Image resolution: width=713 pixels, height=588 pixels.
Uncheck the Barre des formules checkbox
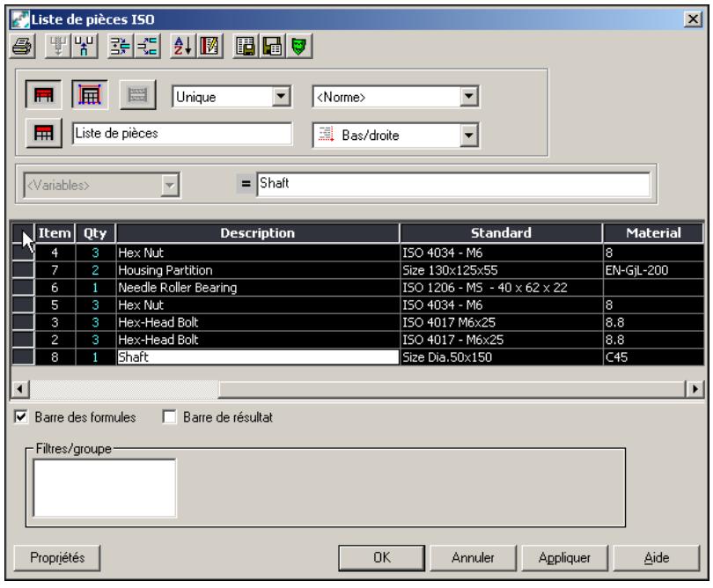21,417
